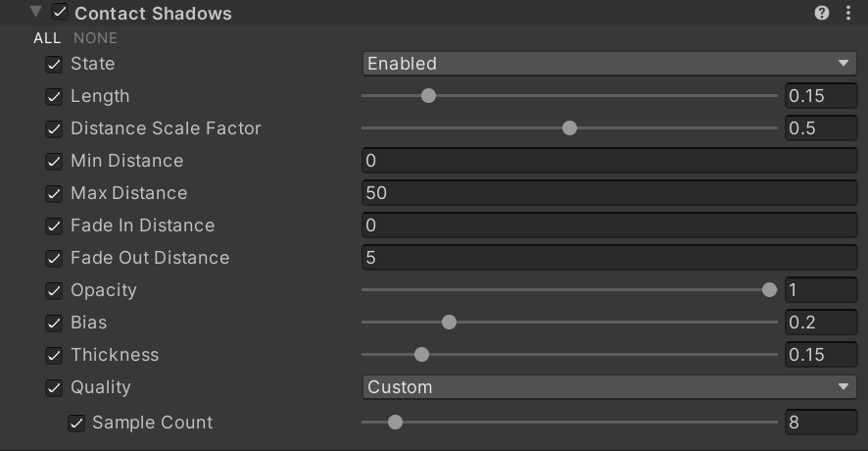
Task: Click ALL to override every property
Action: click(47, 38)
